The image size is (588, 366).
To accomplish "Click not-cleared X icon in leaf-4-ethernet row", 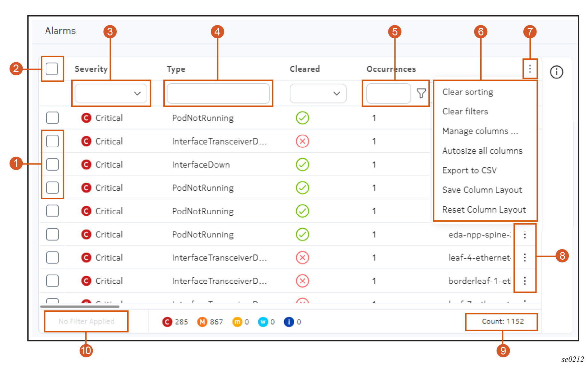I will pos(302,257).
